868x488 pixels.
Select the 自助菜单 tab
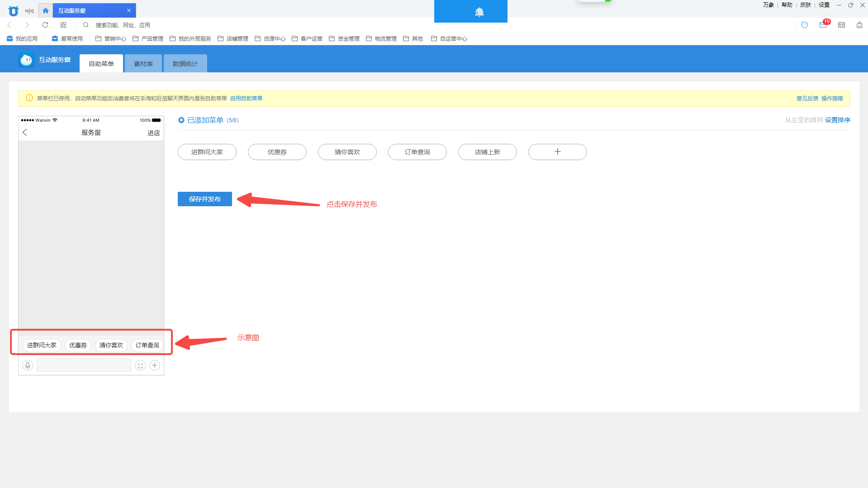[x=101, y=63]
